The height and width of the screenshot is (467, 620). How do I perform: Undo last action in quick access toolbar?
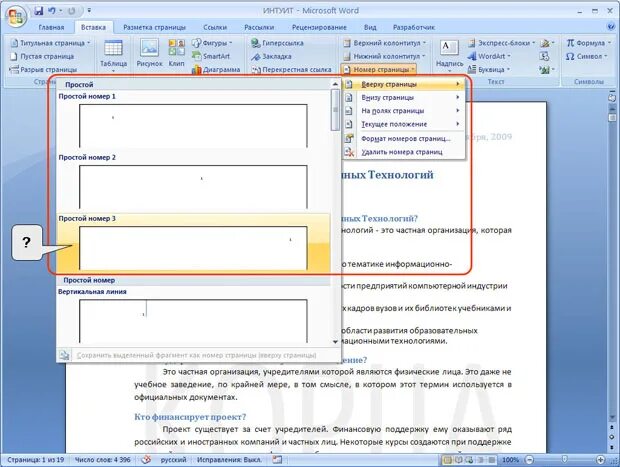[52, 11]
